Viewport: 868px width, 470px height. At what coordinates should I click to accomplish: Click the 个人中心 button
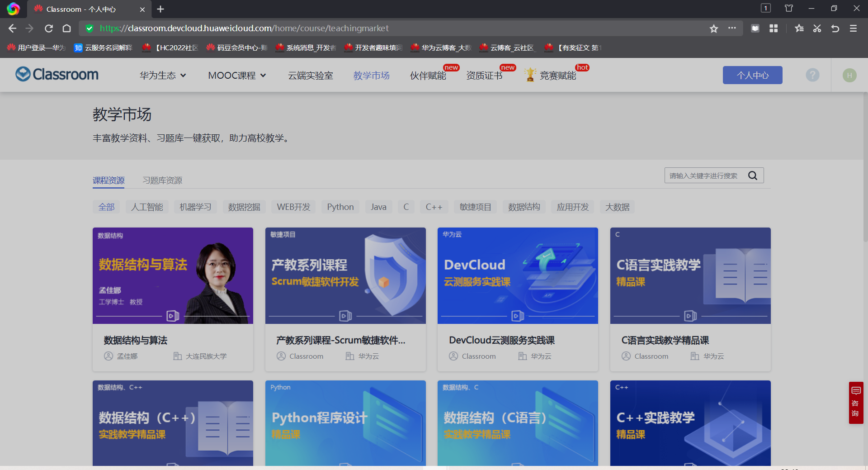pyautogui.click(x=753, y=75)
